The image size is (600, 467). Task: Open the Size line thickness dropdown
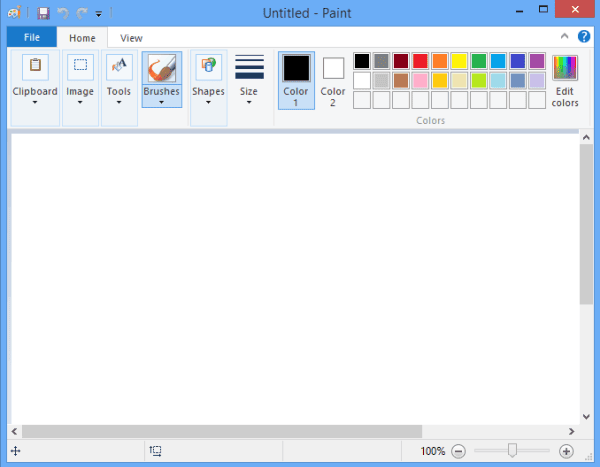(249, 79)
